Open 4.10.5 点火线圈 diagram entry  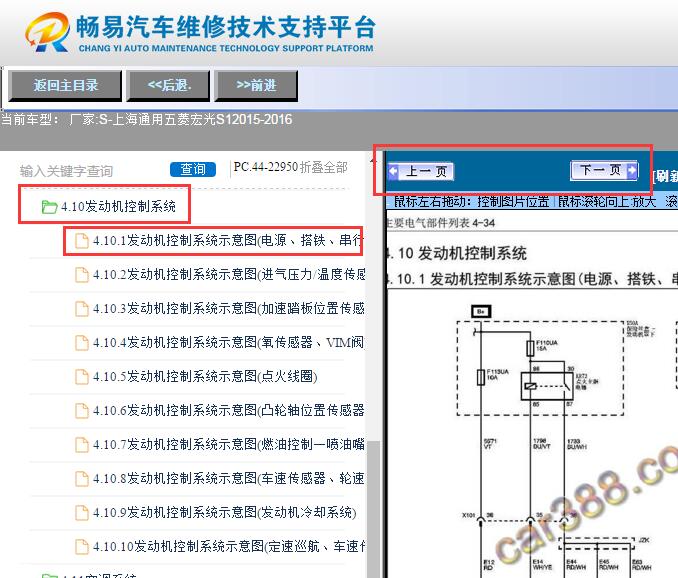(x=205, y=376)
